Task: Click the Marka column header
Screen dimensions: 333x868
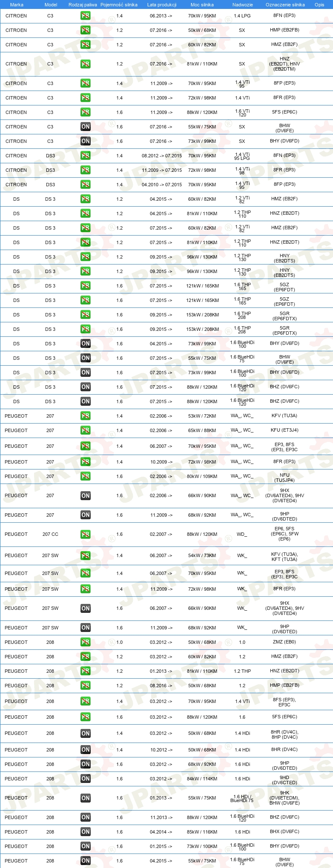Action: (17, 5)
